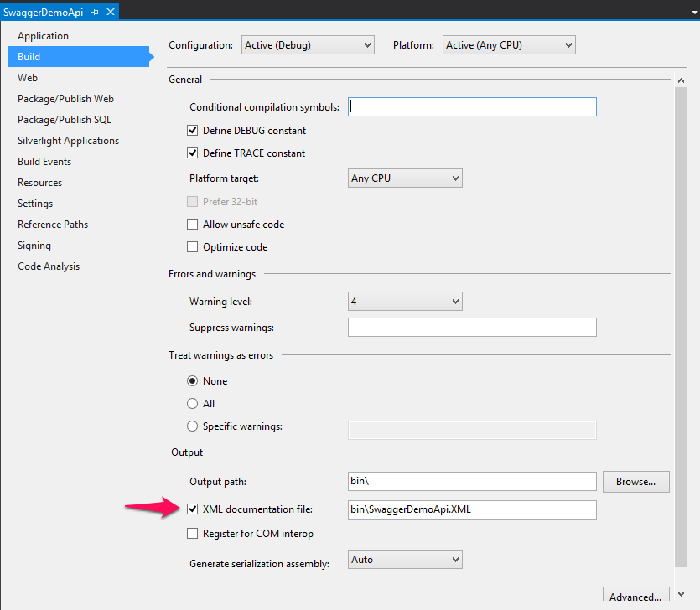Click the XML documentation file path field
This screenshot has height=610, width=700.
click(472, 509)
